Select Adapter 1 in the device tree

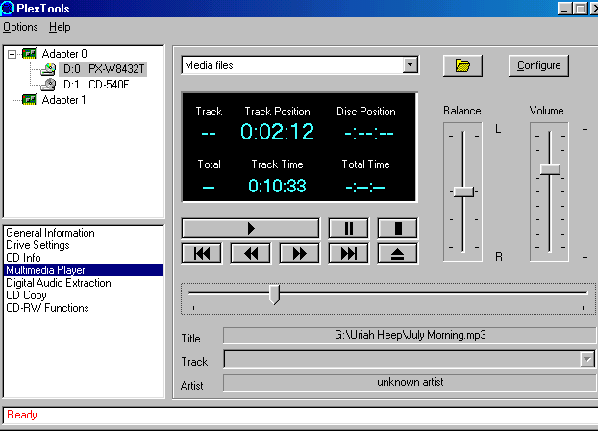click(x=64, y=100)
